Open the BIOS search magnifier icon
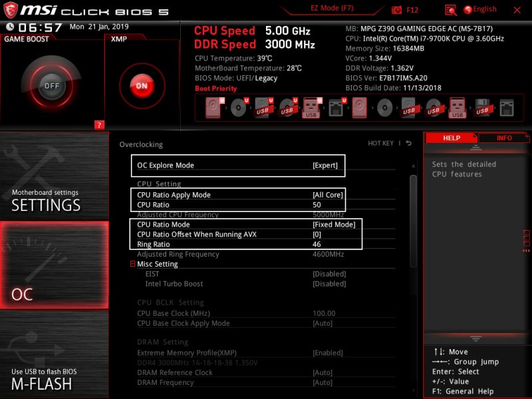Screen dimensions: 532x399 (x=451, y=10)
